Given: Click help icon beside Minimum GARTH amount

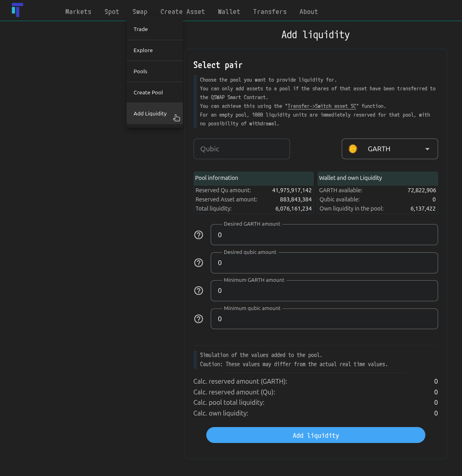Looking at the screenshot, I should (x=198, y=291).
